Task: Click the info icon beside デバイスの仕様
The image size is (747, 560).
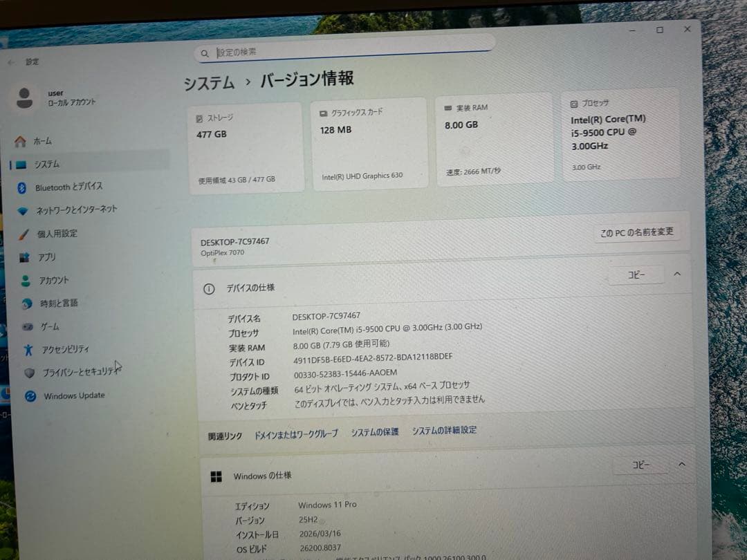Action: click(209, 289)
